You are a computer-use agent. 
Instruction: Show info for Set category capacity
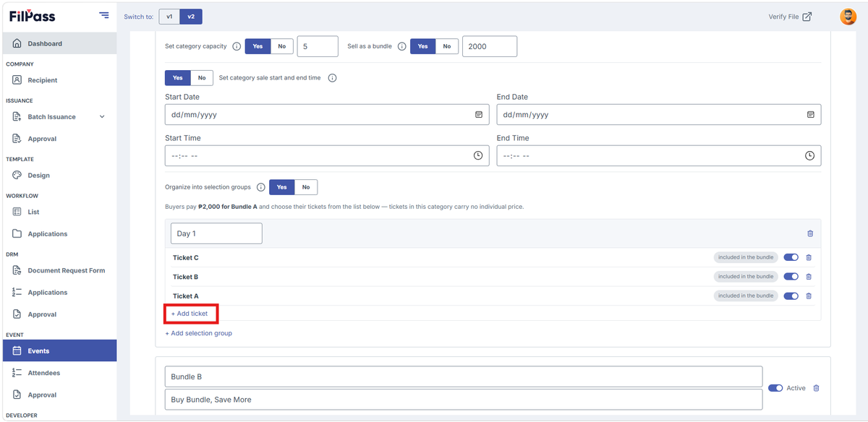coord(236,46)
